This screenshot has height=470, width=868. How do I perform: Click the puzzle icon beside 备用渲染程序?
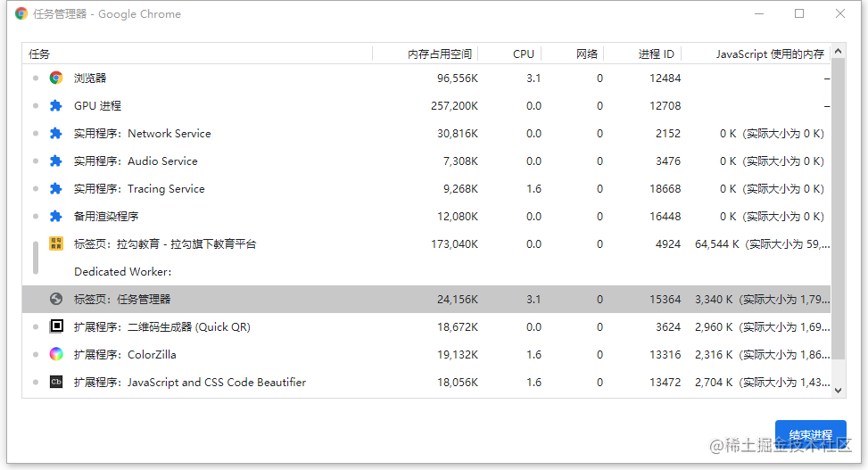click(x=56, y=217)
